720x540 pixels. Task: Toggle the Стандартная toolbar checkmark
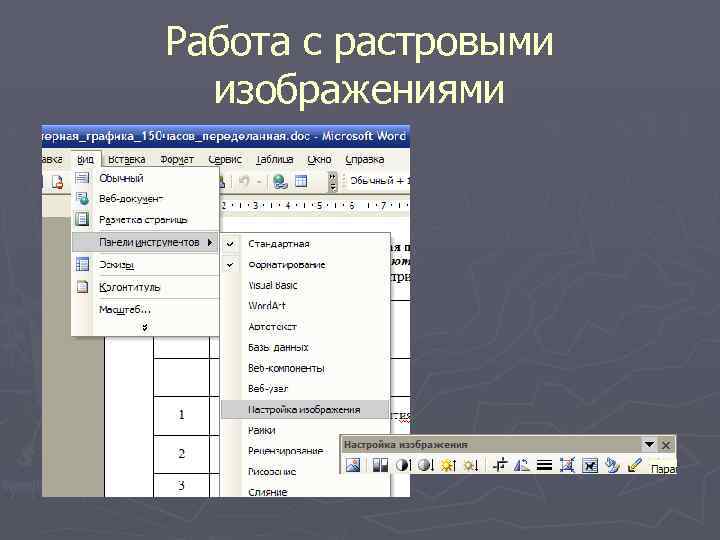231,244
